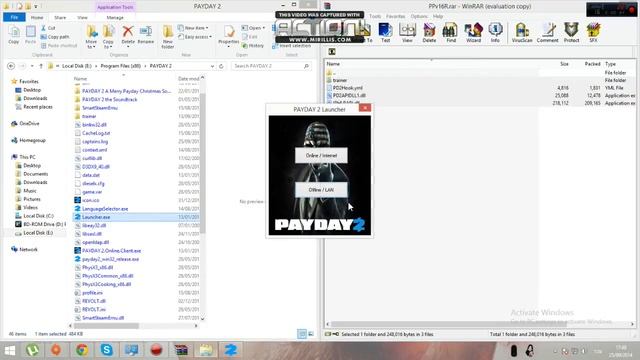Open WinRAR Tools menu

pos(375,16)
